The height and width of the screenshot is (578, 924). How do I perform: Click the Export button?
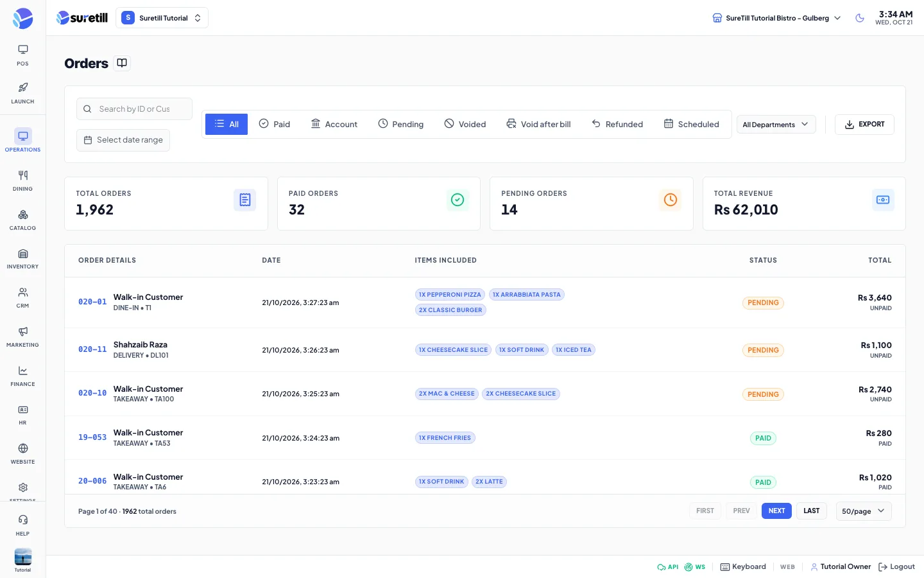864,125
